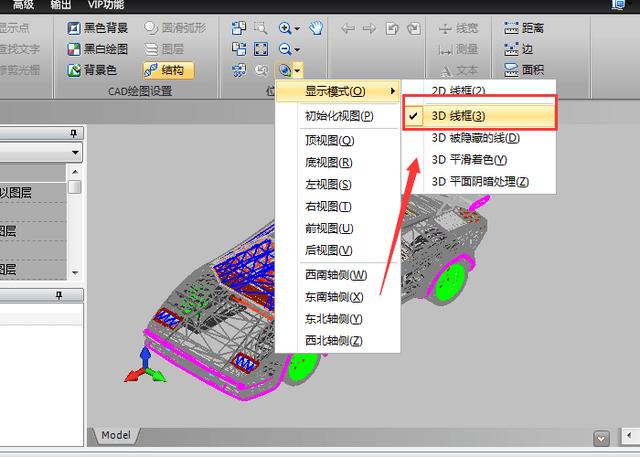This screenshot has height=457, width=640.
Task: Choose 西南轴侧(W) southwest isometric
Action: coord(336,275)
